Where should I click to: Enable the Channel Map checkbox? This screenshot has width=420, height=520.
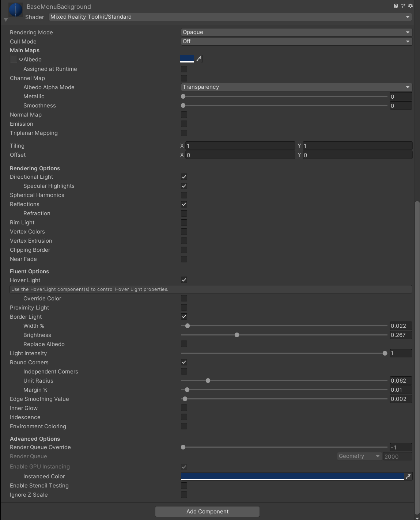point(184,78)
